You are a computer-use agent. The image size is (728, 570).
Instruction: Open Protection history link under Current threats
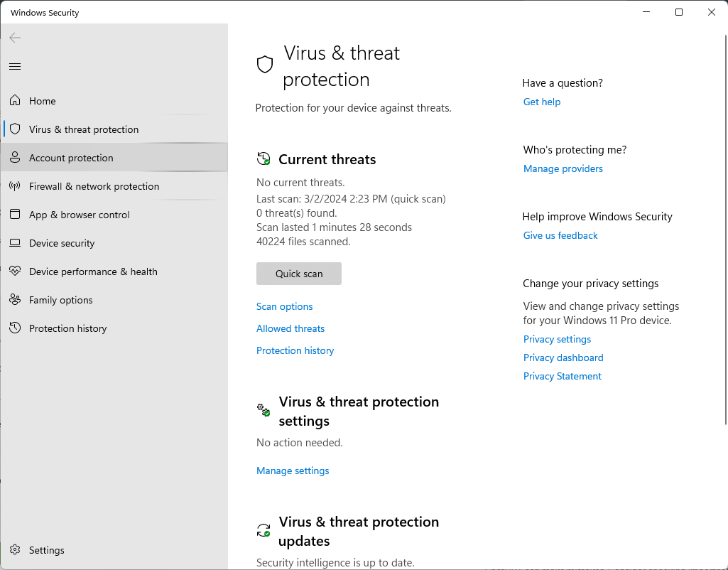(295, 350)
